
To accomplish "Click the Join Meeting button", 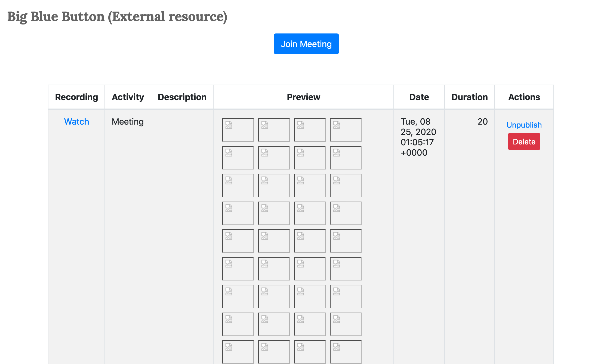I will pos(306,44).
